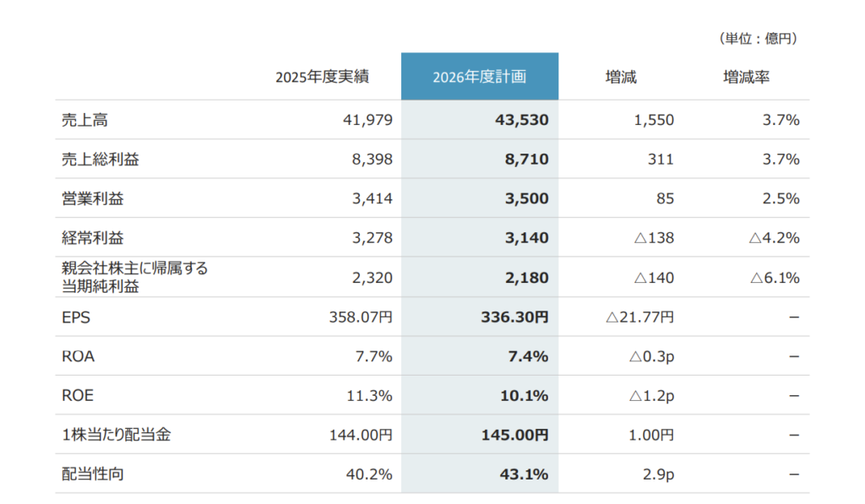865x504 pixels.
Task: Select the 経常利益 row label
Action: coord(90,238)
